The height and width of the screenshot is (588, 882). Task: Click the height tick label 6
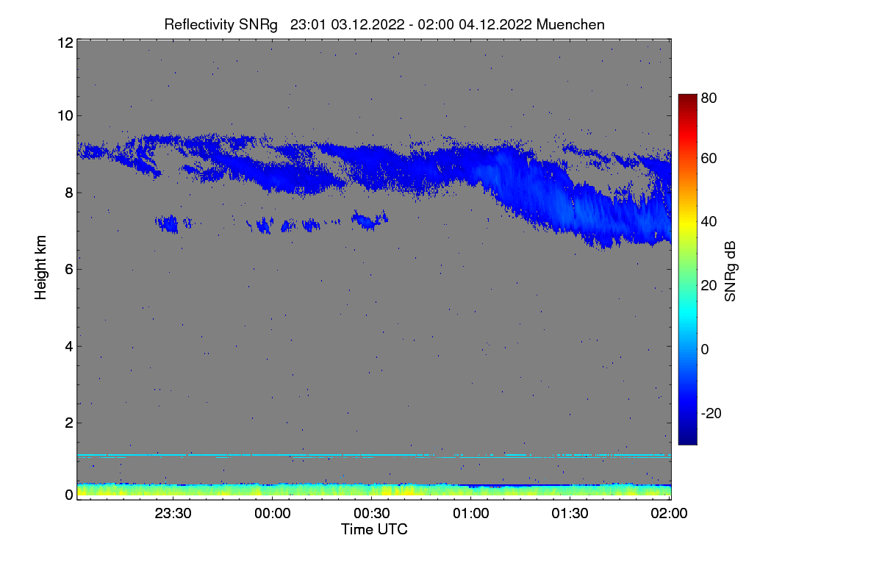pos(68,269)
